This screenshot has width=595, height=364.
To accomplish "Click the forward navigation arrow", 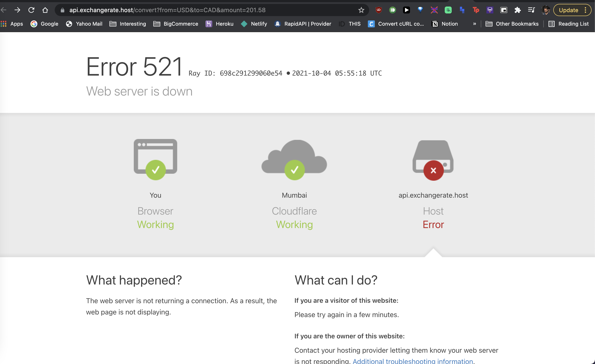I will coord(17,10).
